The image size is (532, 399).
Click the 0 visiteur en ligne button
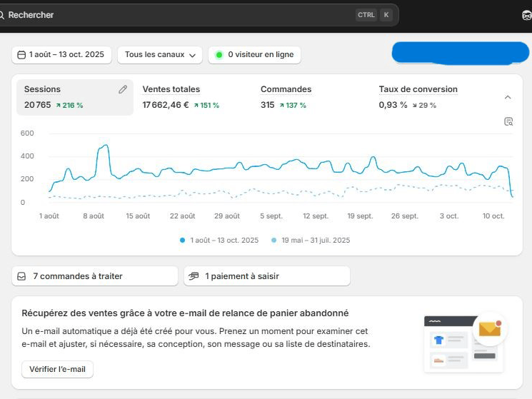(255, 55)
